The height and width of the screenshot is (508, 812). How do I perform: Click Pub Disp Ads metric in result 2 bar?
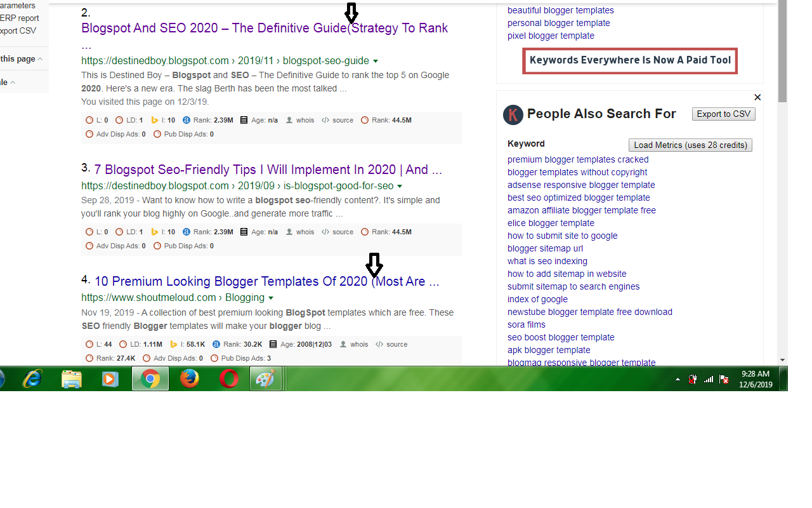183,134
